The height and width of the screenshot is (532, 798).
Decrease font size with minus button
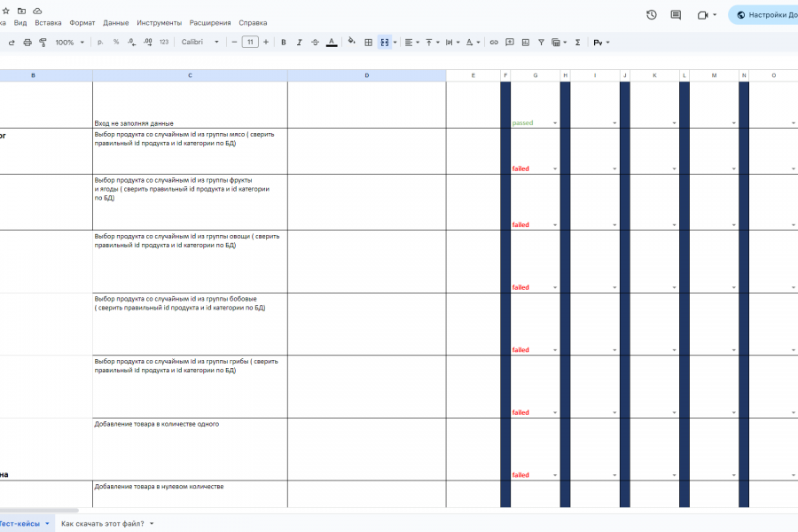(x=234, y=43)
